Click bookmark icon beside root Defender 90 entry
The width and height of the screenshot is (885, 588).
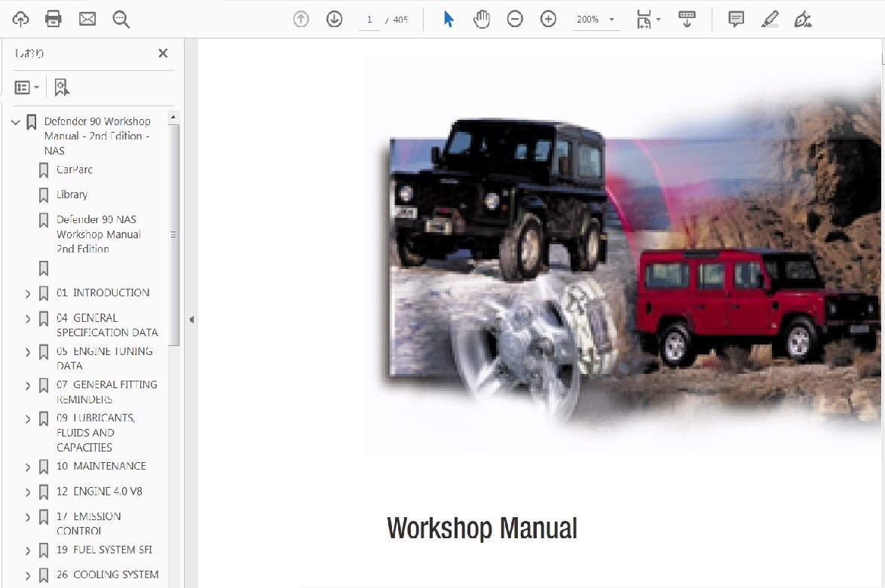[32, 122]
